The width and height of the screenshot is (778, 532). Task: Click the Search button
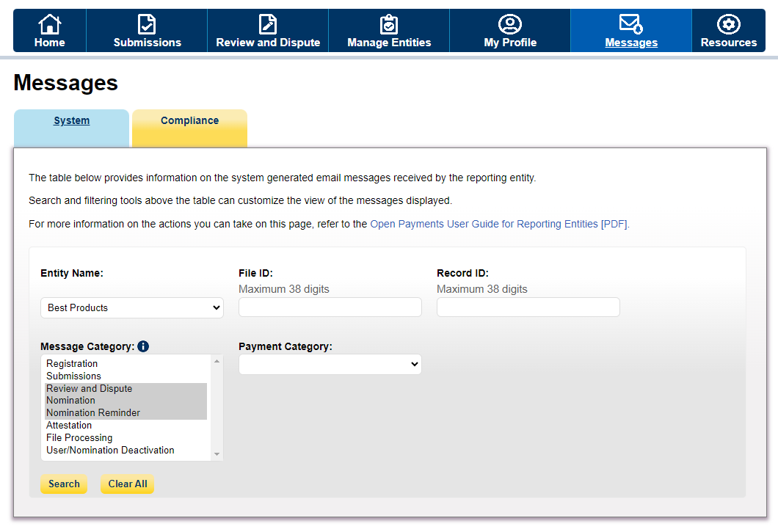(x=64, y=484)
